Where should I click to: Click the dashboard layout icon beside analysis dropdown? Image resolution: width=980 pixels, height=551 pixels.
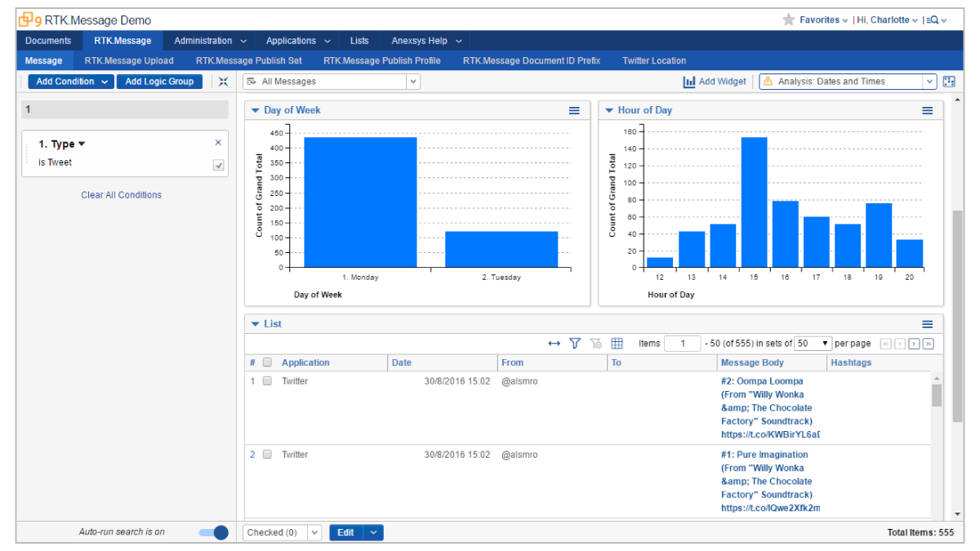(948, 82)
